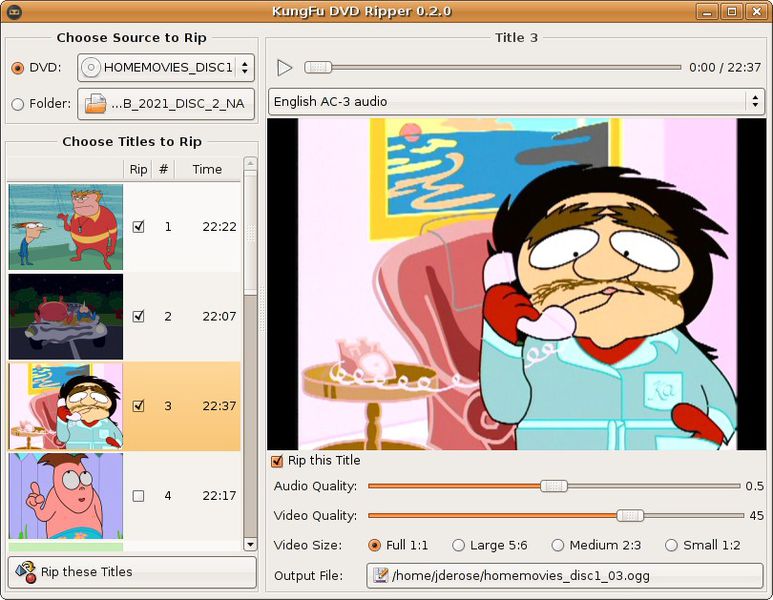Click the Output File path field
773x600 pixels.
(565, 575)
